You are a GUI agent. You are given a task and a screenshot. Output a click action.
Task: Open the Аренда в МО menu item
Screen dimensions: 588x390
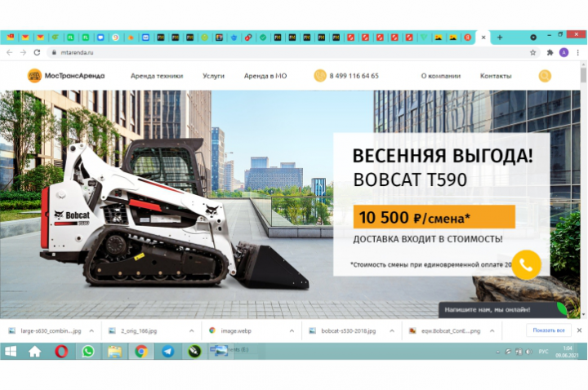(265, 76)
